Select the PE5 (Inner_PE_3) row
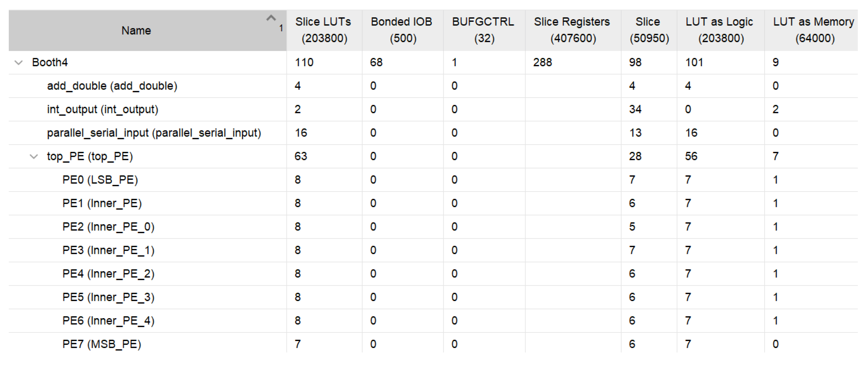This screenshot has height=372, width=868. pos(108,298)
